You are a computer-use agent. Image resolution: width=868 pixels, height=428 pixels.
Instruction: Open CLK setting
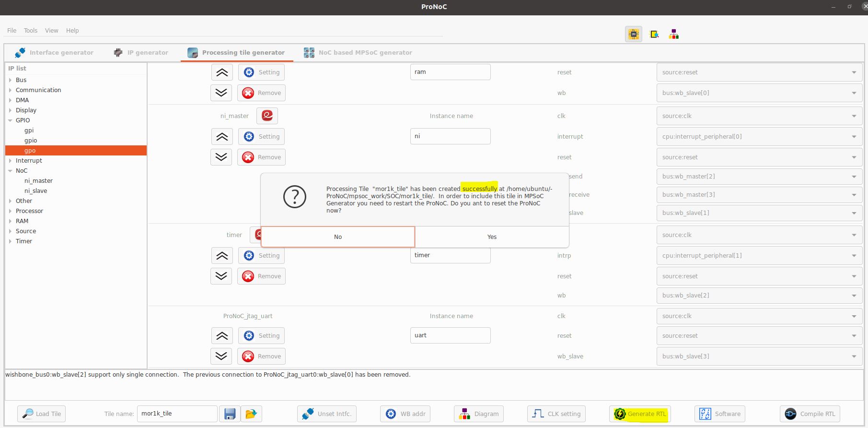click(556, 414)
